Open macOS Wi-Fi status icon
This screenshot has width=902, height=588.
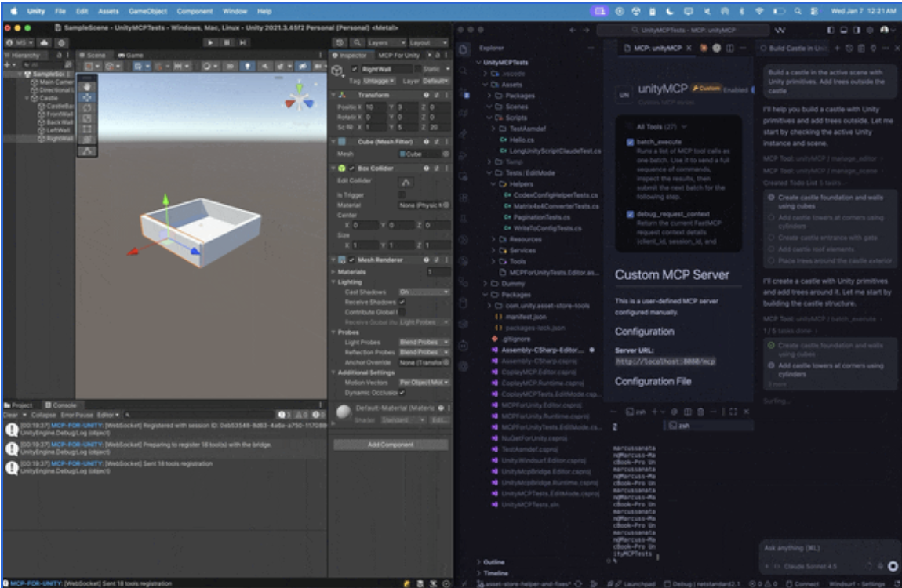click(x=759, y=11)
